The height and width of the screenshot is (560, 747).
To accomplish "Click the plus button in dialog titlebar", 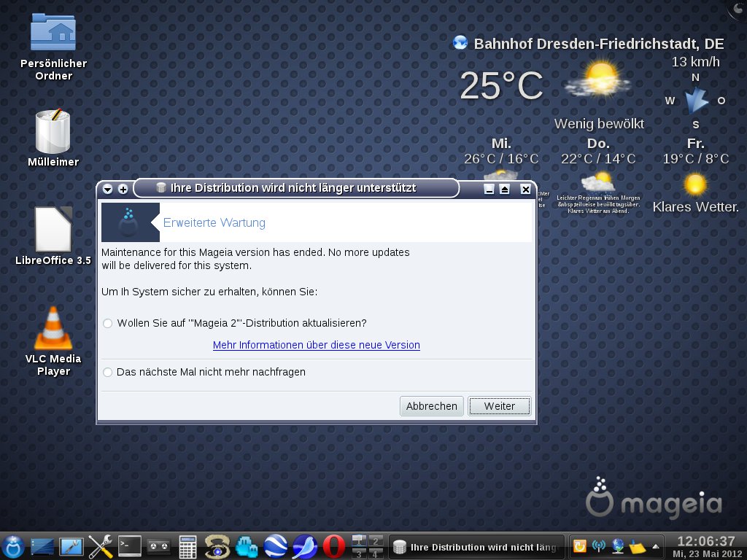I will pos(123,189).
